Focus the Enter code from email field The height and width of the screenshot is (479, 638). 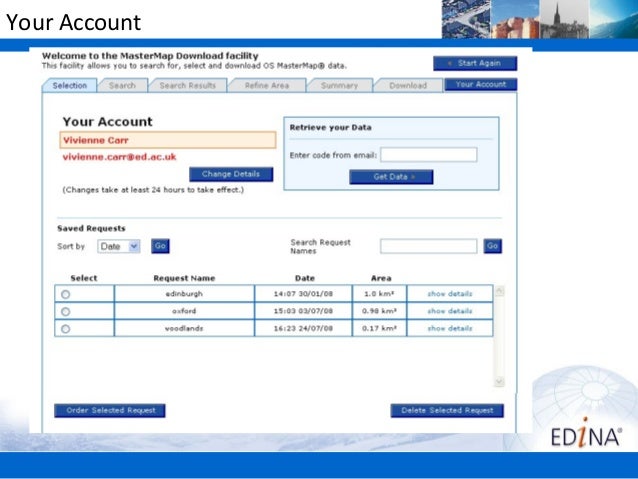(428, 155)
